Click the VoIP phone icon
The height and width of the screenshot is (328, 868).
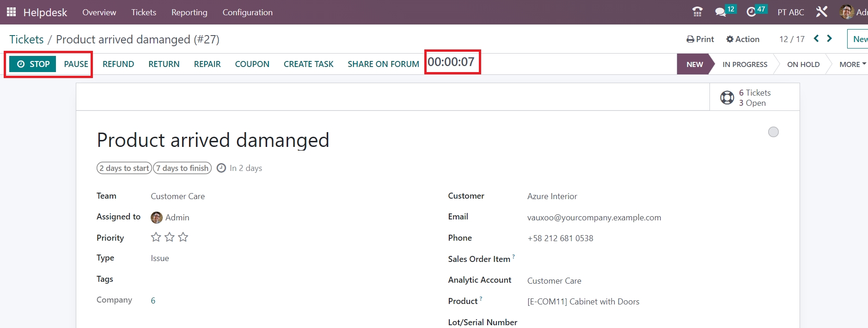pos(697,12)
